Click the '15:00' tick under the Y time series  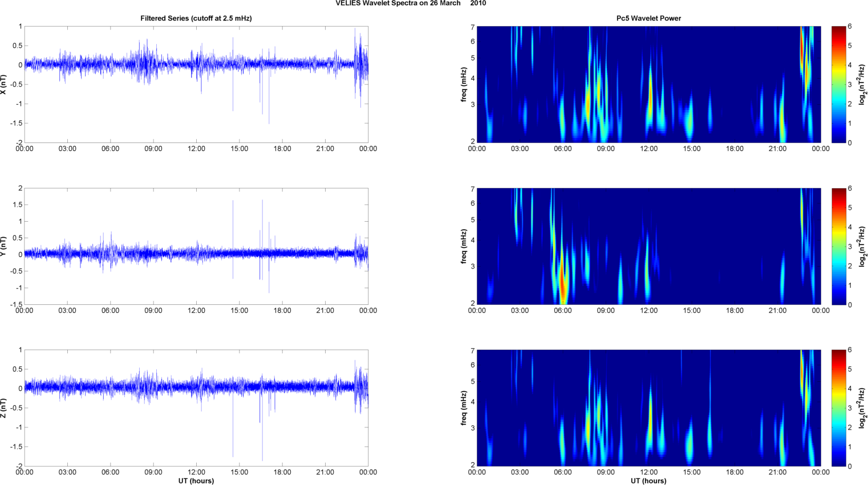pos(240,311)
